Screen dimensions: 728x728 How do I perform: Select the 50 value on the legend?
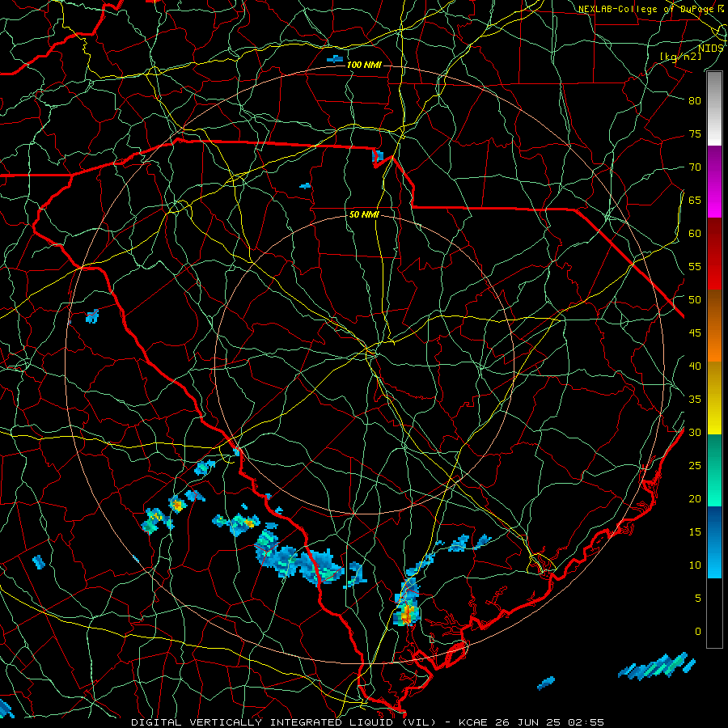695,300
